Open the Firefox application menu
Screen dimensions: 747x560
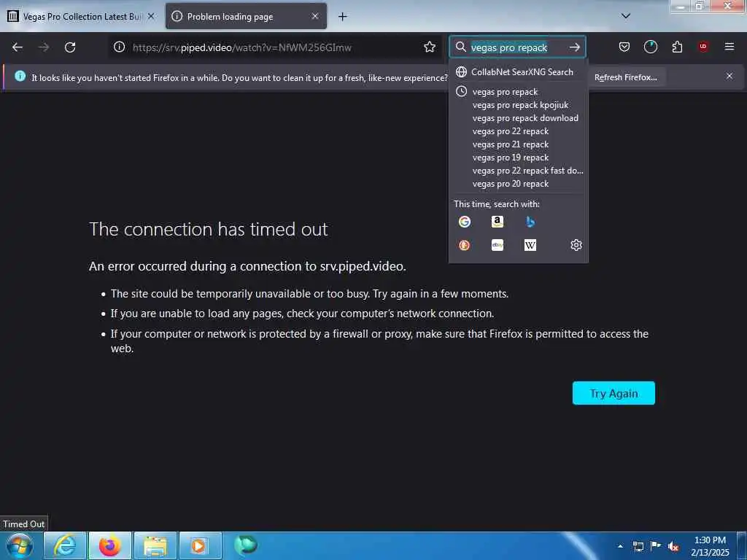(x=729, y=47)
